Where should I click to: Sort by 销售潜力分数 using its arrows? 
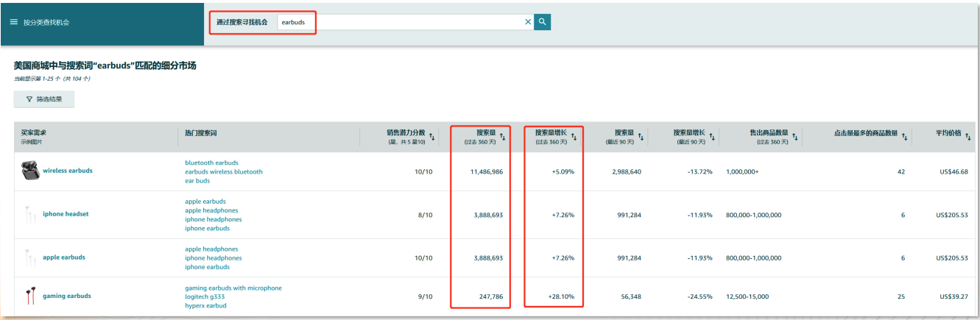pos(432,136)
